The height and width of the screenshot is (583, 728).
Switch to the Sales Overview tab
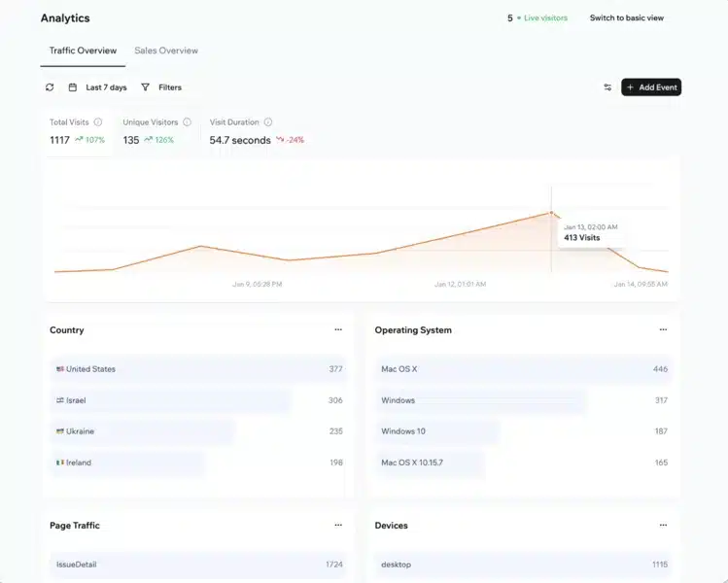click(x=166, y=51)
